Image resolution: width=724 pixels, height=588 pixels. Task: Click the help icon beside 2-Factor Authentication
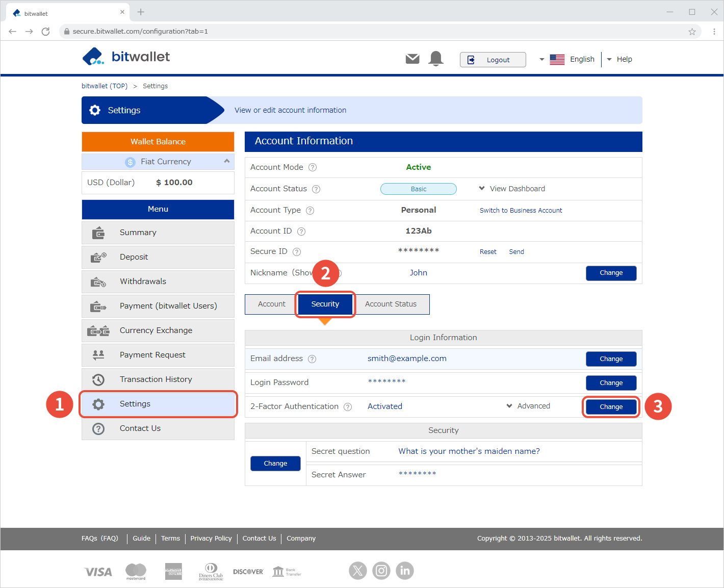tap(348, 407)
